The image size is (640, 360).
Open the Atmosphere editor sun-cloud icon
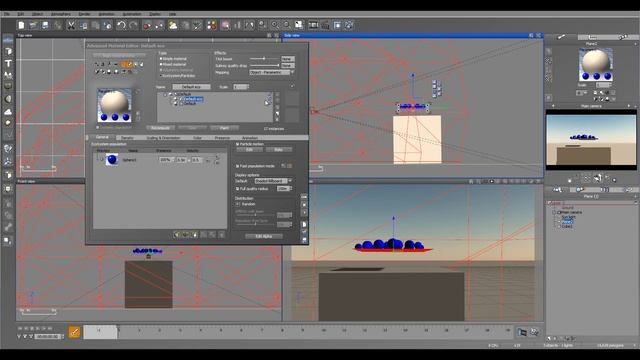(x=173, y=25)
